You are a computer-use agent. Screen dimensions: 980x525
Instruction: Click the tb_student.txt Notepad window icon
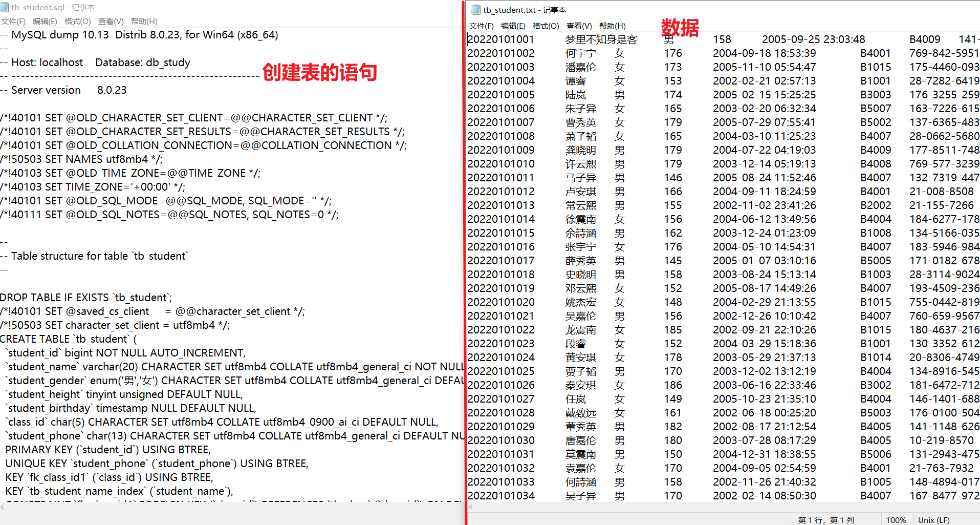[475, 10]
